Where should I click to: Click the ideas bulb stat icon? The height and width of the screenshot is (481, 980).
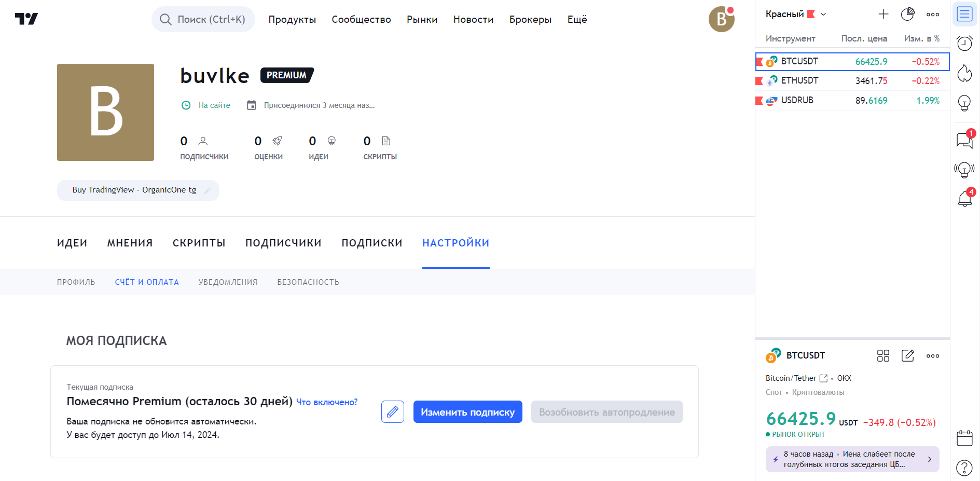coord(332,141)
